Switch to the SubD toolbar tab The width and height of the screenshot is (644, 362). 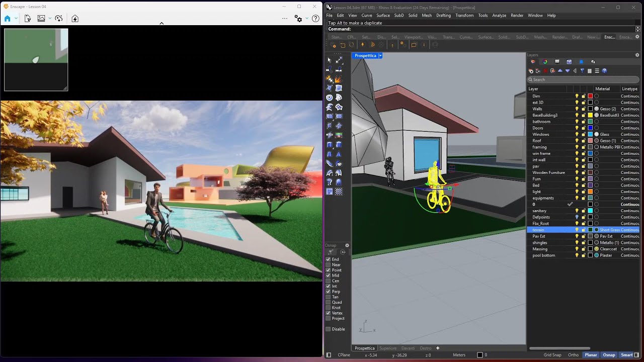click(x=522, y=37)
